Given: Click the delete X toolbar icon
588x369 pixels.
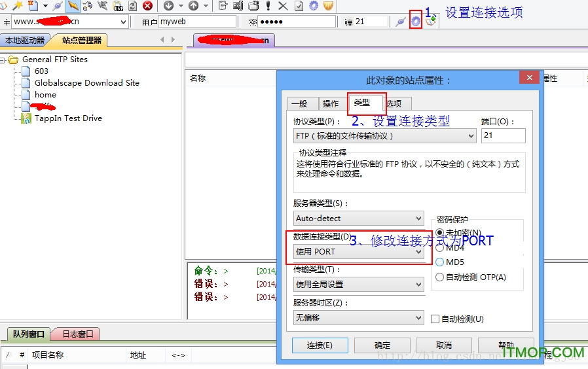Looking at the screenshot, I should [283, 6].
